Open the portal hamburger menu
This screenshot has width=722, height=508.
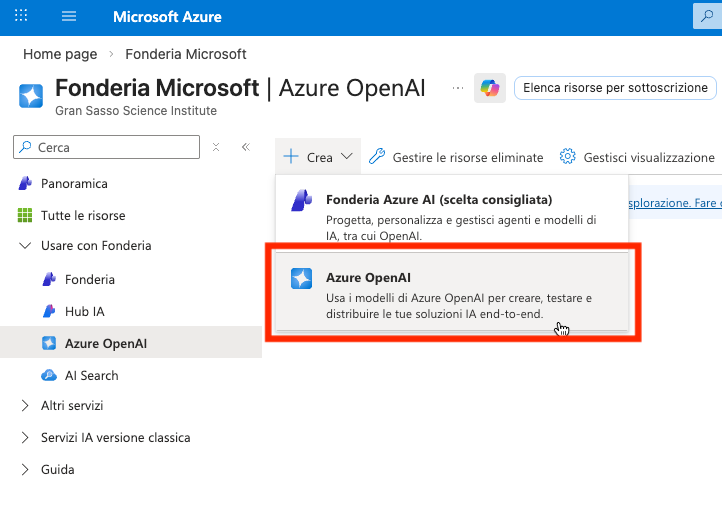(x=69, y=17)
